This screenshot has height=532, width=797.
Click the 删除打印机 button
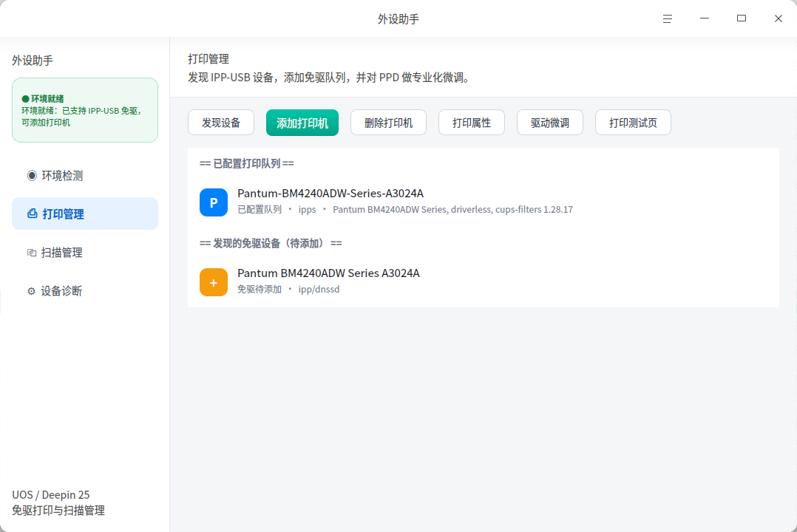tap(388, 123)
